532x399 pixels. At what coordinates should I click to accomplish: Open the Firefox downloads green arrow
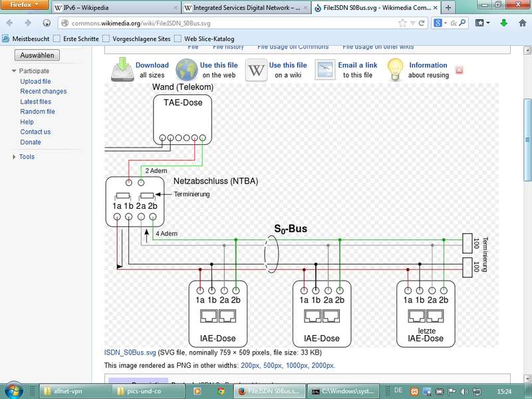tap(504, 23)
